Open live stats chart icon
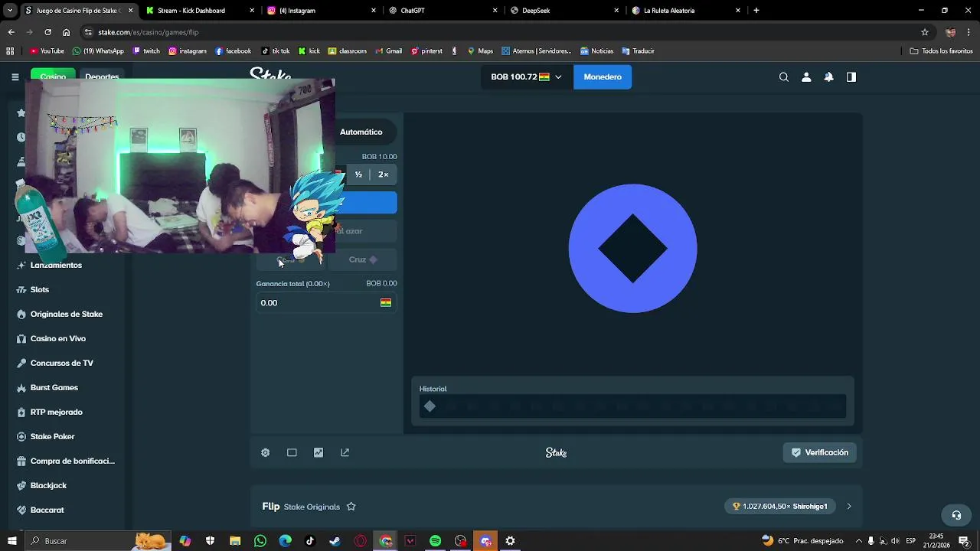This screenshot has width=980, height=551. click(318, 452)
